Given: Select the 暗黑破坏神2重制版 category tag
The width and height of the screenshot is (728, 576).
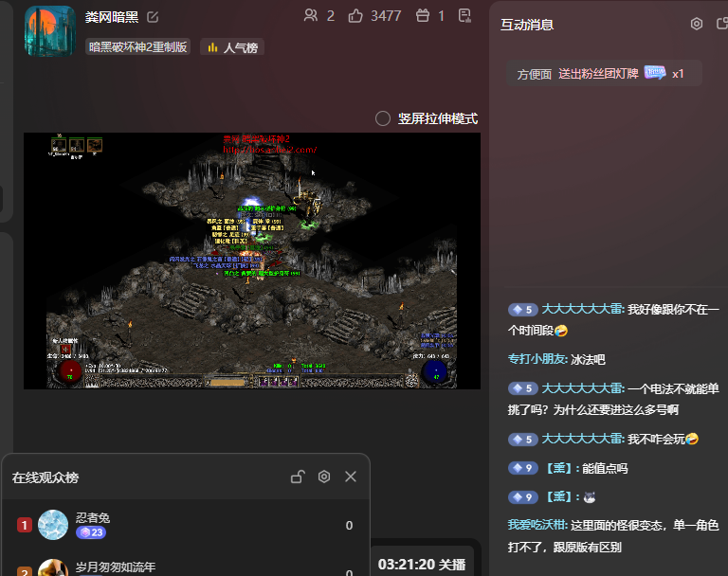Looking at the screenshot, I should pyautogui.click(x=137, y=46).
